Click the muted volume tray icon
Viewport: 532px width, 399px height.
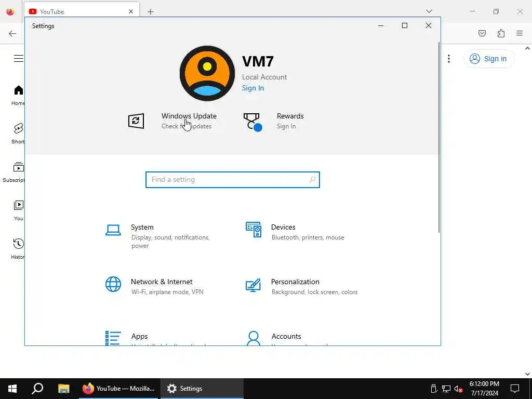click(x=458, y=389)
